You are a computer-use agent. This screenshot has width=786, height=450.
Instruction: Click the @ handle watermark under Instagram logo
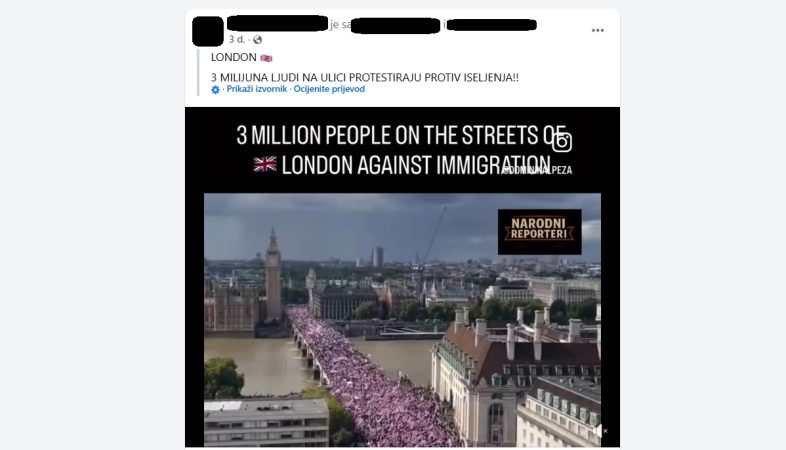click(x=537, y=170)
